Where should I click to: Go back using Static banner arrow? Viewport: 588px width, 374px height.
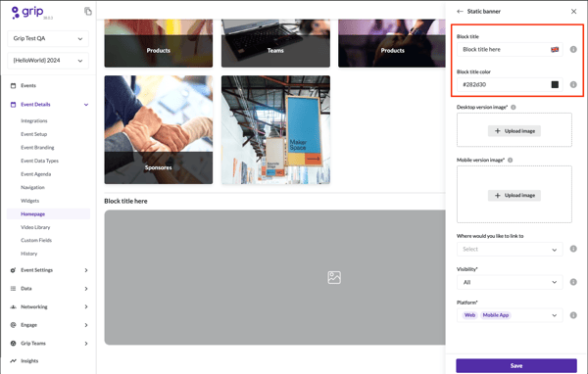[x=460, y=11]
